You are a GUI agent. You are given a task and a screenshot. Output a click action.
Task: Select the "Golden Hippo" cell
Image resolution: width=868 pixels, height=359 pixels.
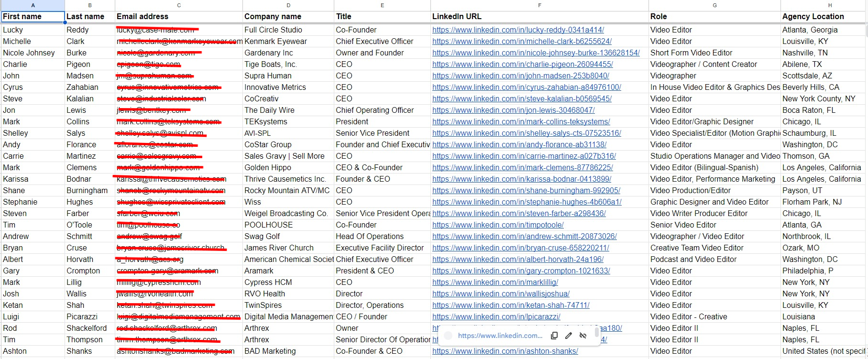click(288, 167)
